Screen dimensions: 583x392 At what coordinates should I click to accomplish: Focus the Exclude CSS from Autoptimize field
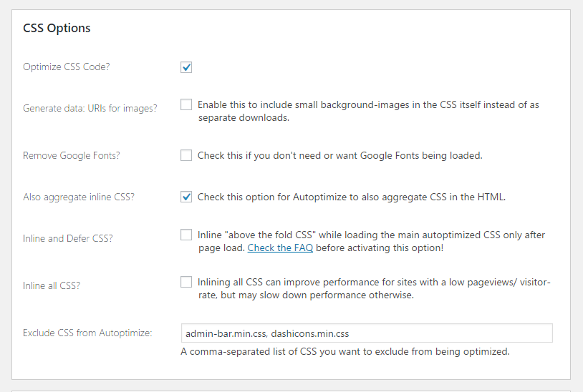point(366,333)
